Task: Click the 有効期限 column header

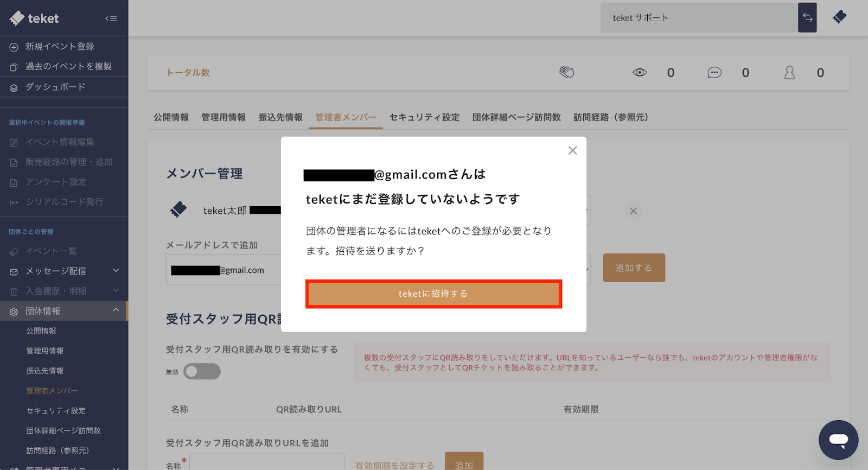Action: tap(581, 409)
